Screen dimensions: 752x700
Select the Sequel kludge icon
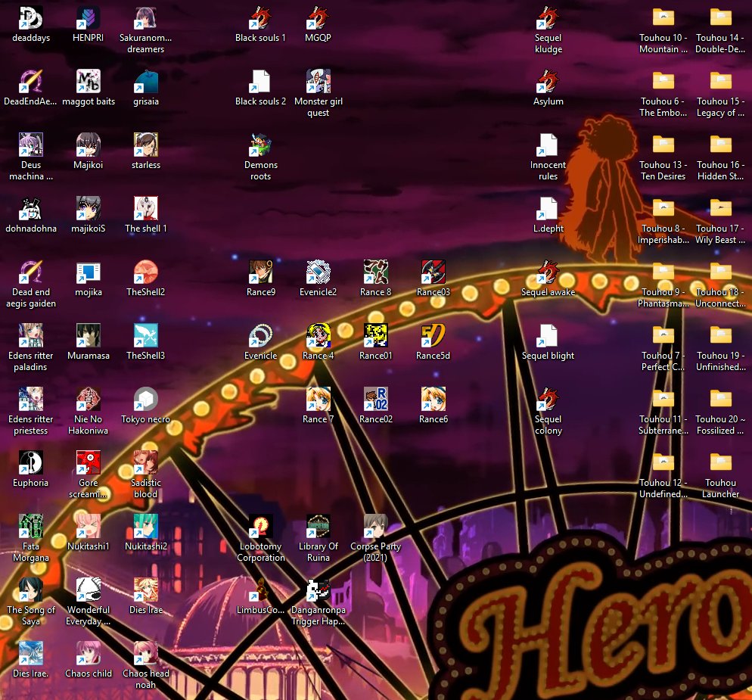click(x=548, y=18)
